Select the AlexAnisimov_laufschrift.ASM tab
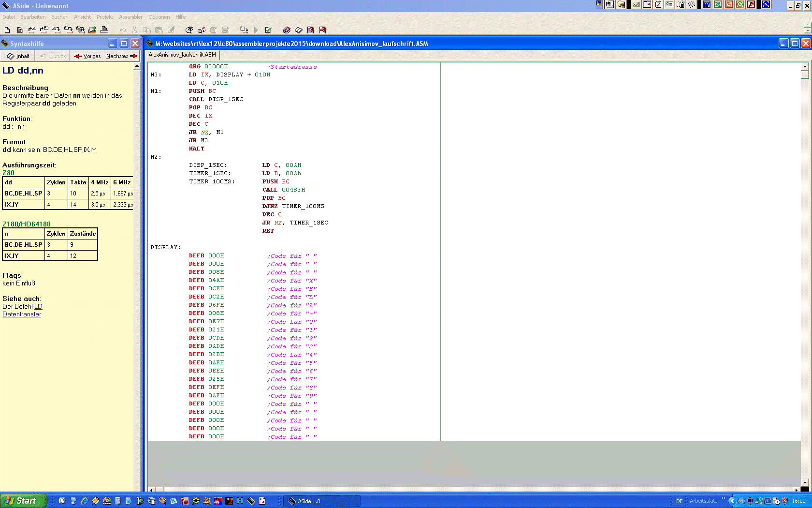Screen dimensions: 812x508 pos(182,55)
